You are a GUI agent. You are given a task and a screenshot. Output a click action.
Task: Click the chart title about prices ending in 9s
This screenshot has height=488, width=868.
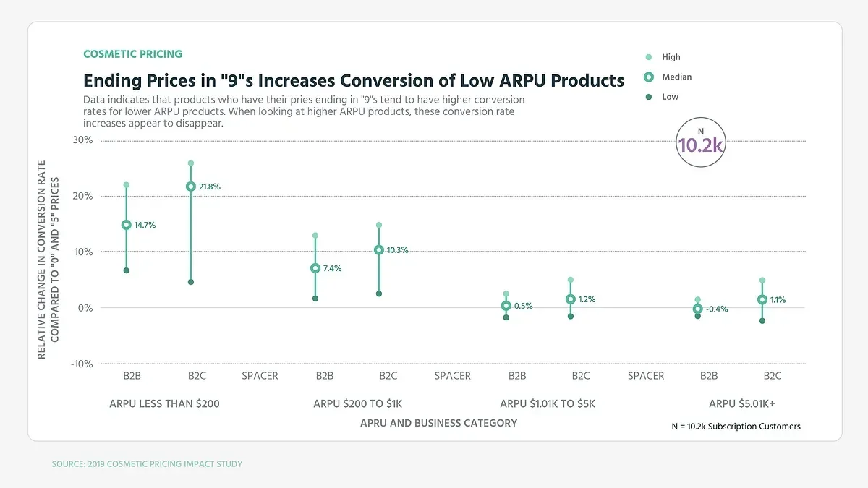pos(354,80)
